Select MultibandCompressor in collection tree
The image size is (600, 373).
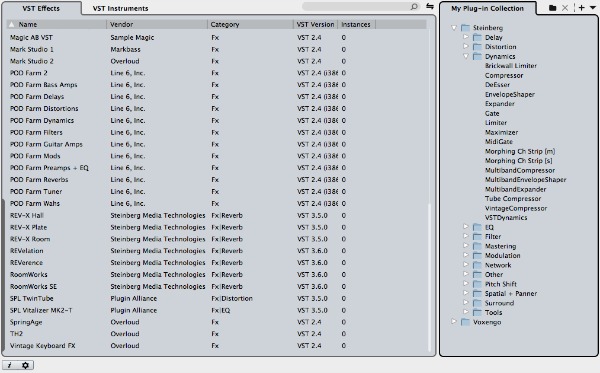[x=520, y=170]
